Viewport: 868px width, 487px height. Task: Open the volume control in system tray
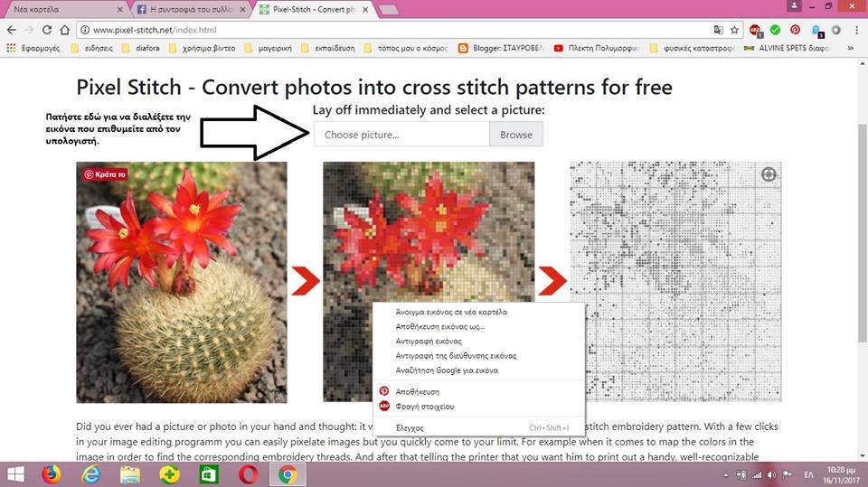771,475
